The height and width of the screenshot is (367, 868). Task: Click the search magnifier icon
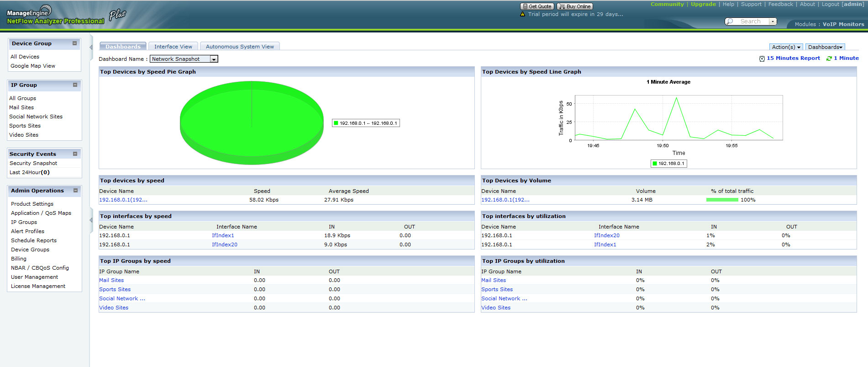pyautogui.click(x=730, y=21)
